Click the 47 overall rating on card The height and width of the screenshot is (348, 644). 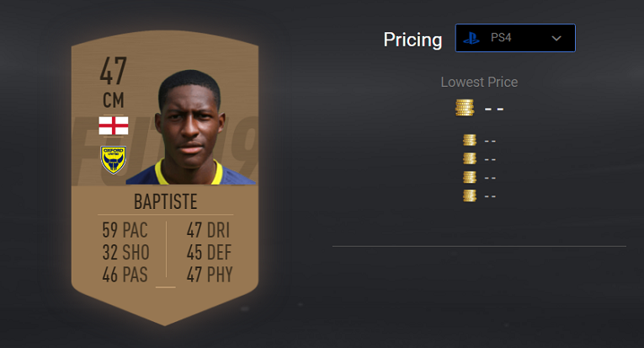tap(114, 71)
